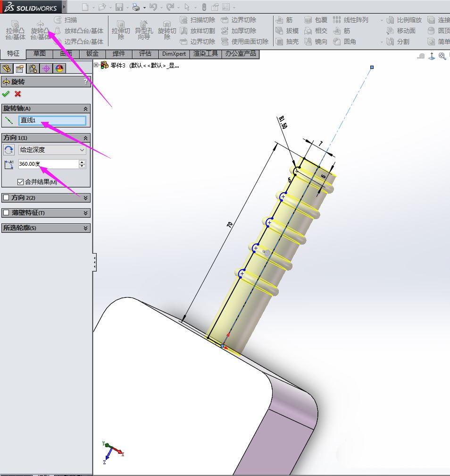Click the 旋转凸台/基体 revolve boss tool
The height and width of the screenshot is (476, 450).
tap(41, 30)
